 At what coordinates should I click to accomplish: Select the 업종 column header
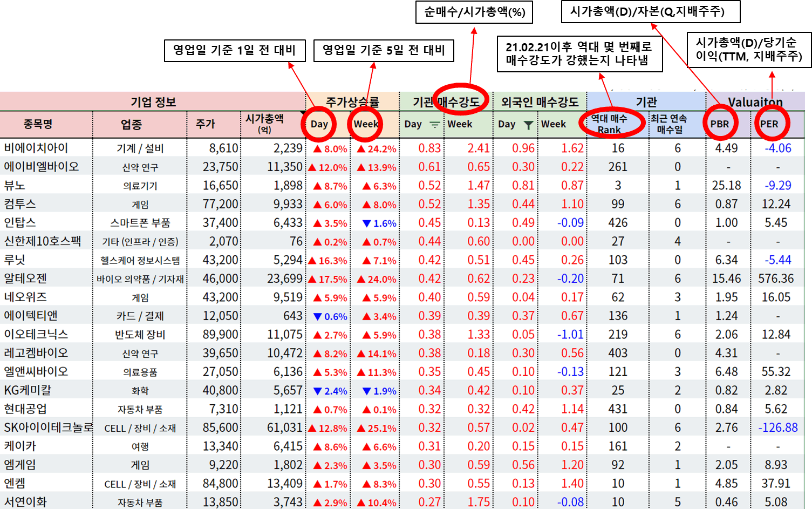131,125
